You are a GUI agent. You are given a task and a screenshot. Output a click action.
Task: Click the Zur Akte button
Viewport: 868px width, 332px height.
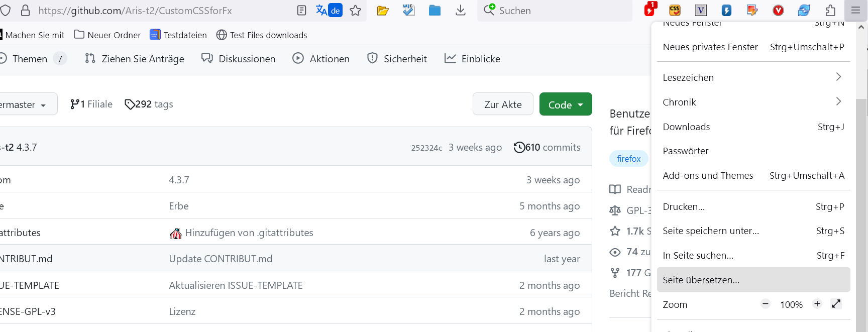[502, 104]
